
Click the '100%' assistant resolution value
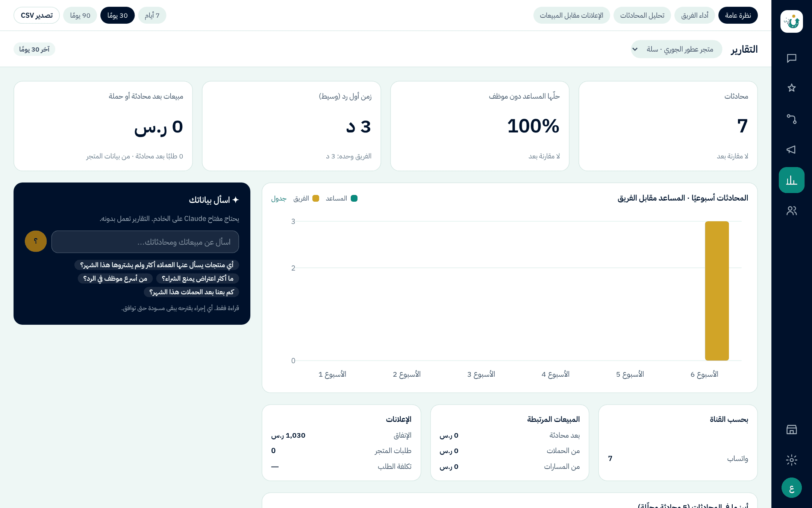point(533,126)
